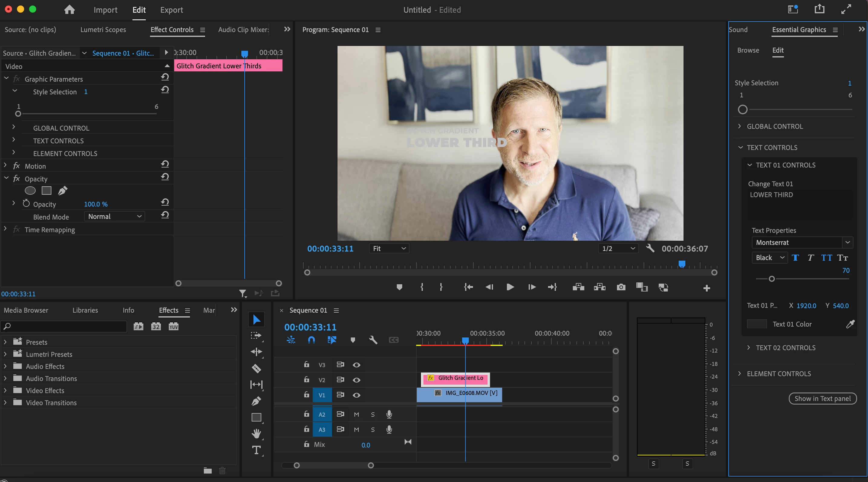Viewport: 868px width, 482px height.
Task: Select the Type tool
Action: [256, 450]
